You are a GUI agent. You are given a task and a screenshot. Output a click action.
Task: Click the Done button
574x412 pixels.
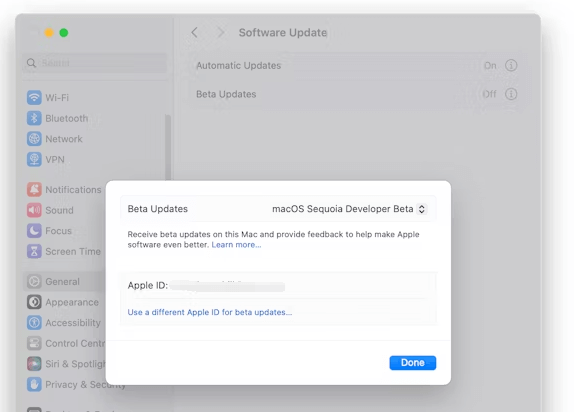[x=413, y=363]
